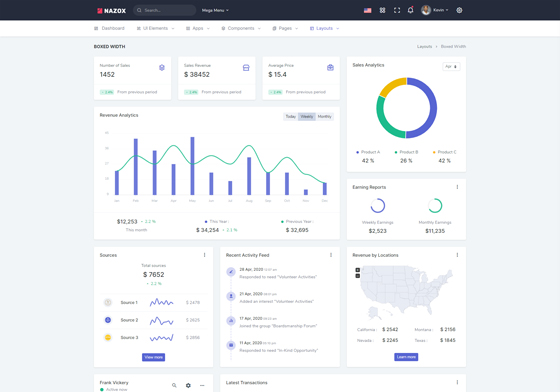Viewport: 560px width, 392px height.
Task: Open the language flag selector
Action: tap(368, 10)
